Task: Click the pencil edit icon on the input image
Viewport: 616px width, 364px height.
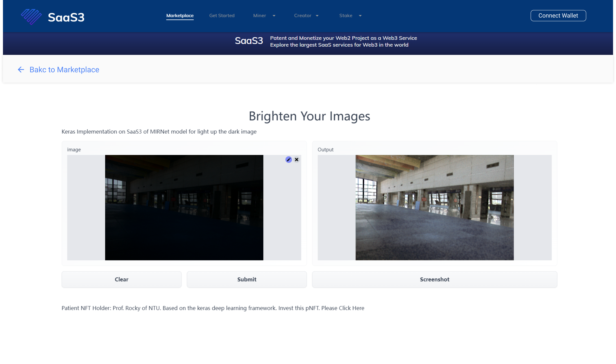Action: tap(288, 159)
